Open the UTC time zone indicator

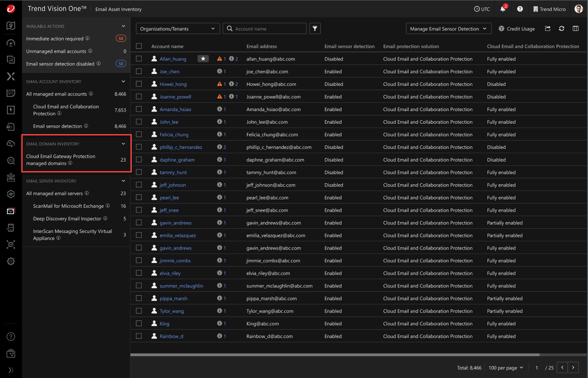pyautogui.click(x=482, y=9)
